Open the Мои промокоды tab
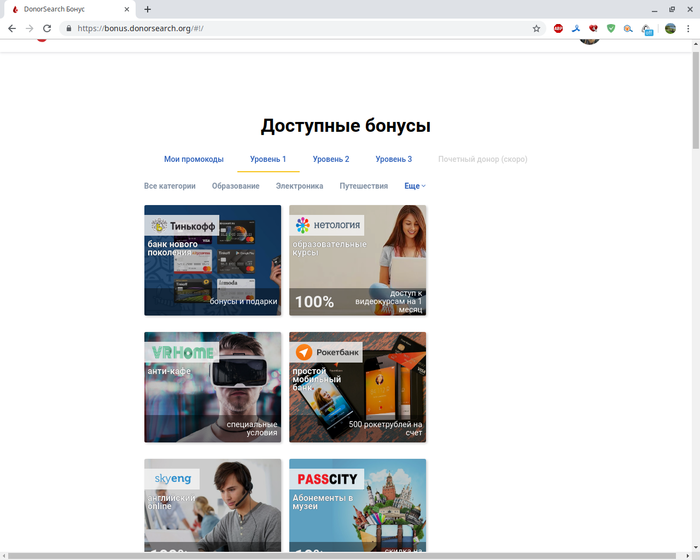 [194, 159]
